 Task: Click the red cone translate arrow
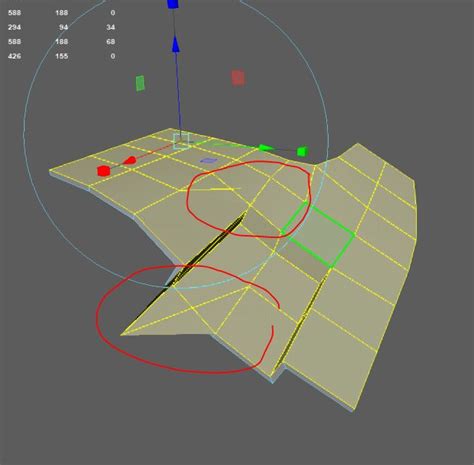130,160
